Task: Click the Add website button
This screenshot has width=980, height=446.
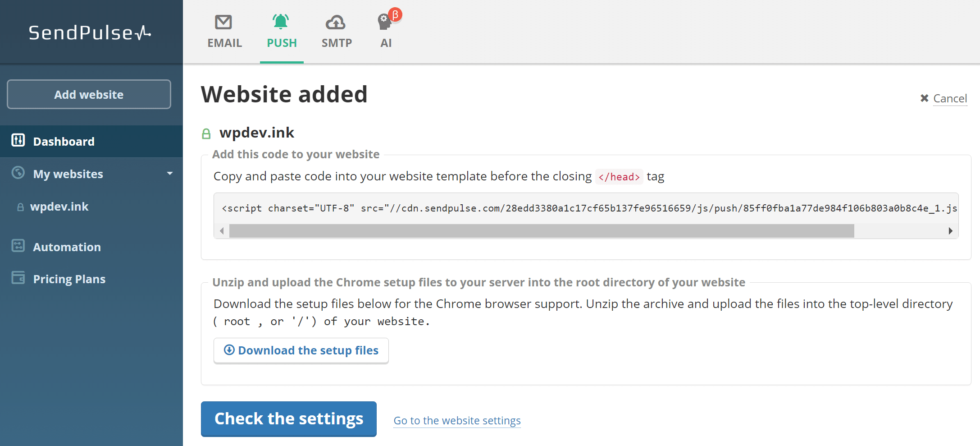Action: [x=89, y=94]
